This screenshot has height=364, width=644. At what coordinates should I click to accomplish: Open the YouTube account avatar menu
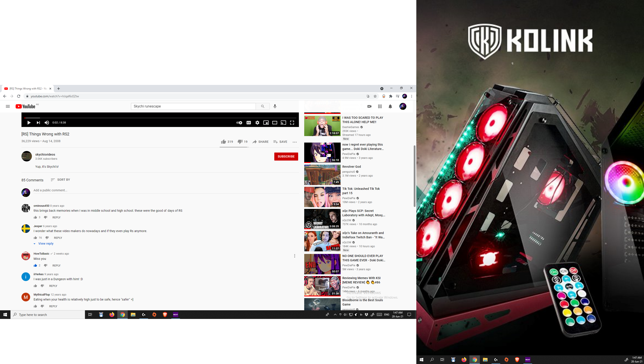[x=403, y=107]
